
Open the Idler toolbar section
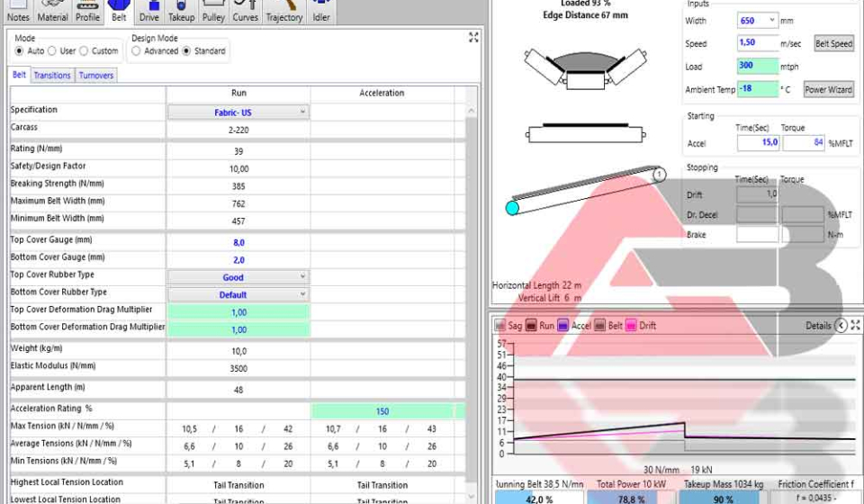point(321,12)
